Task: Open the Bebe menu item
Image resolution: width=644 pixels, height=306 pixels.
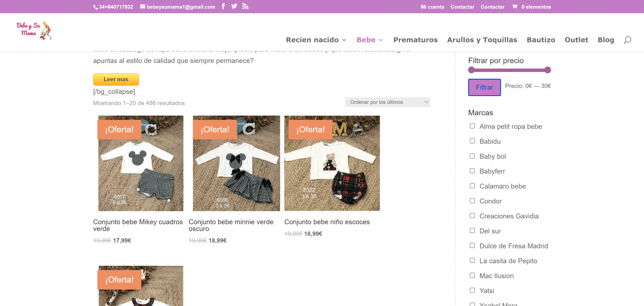Action: click(x=366, y=40)
